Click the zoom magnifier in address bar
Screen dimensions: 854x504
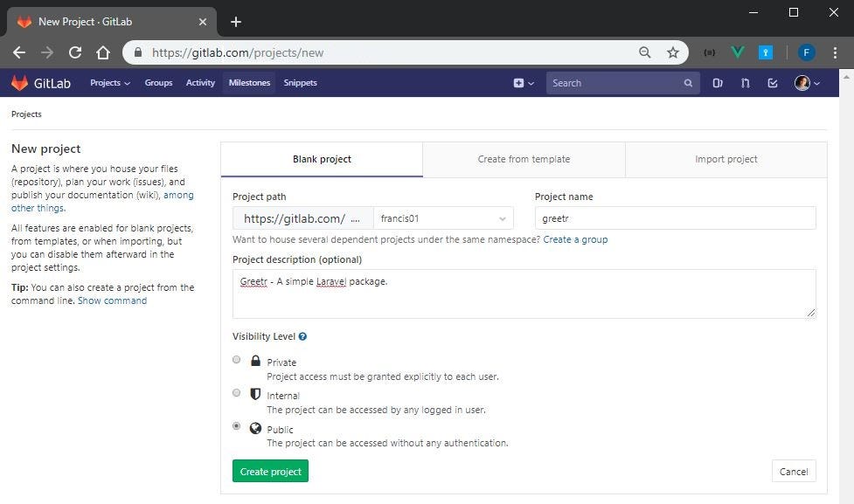(645, 52)
